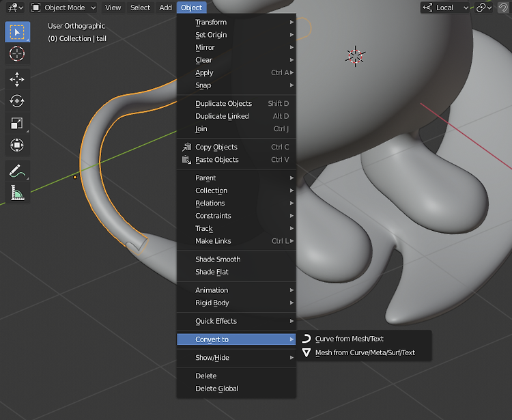The image size is (512, 420).
Task: Open the pivot point link dropdown
Action: (x=483, y=8)
